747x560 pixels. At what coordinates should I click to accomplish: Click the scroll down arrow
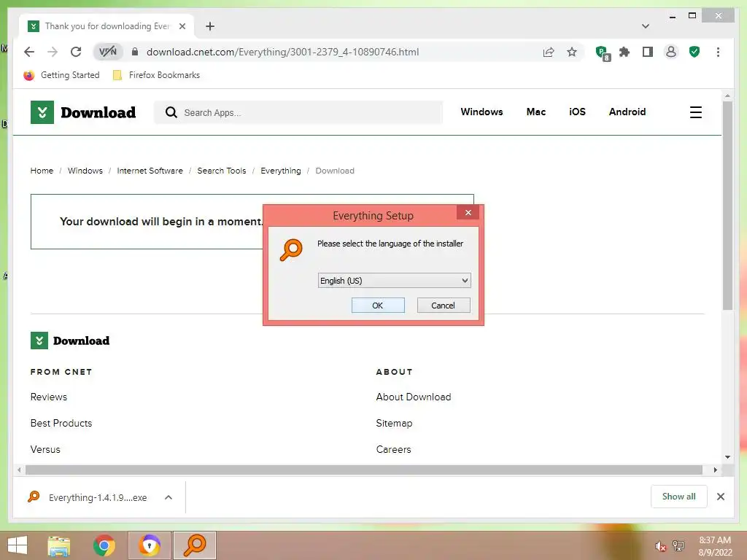click(727, 456)
